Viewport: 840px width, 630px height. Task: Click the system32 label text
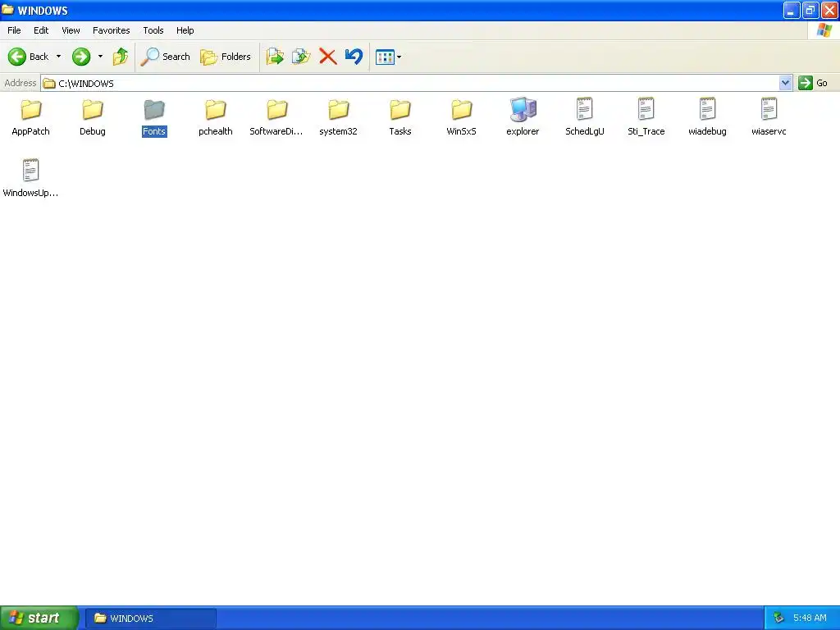pos(338,131)
